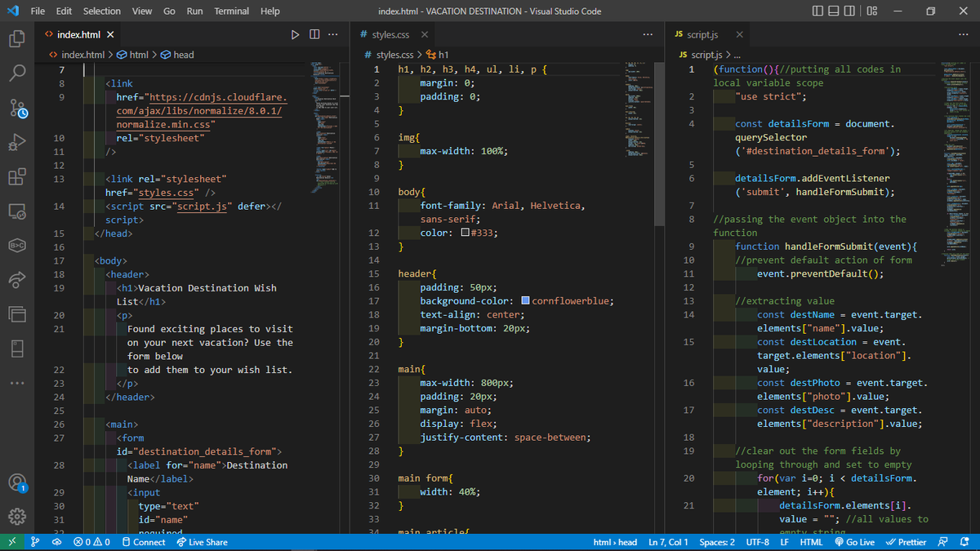The height and width of the screenshot is (551, 980).
Task: Open the Run and Debug view
Action: pos(18,144)
